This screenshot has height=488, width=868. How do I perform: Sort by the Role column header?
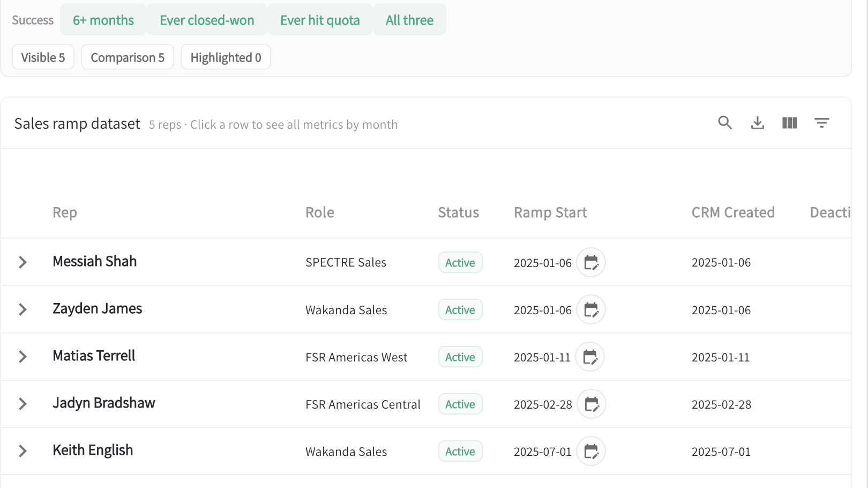coord(320,212)
